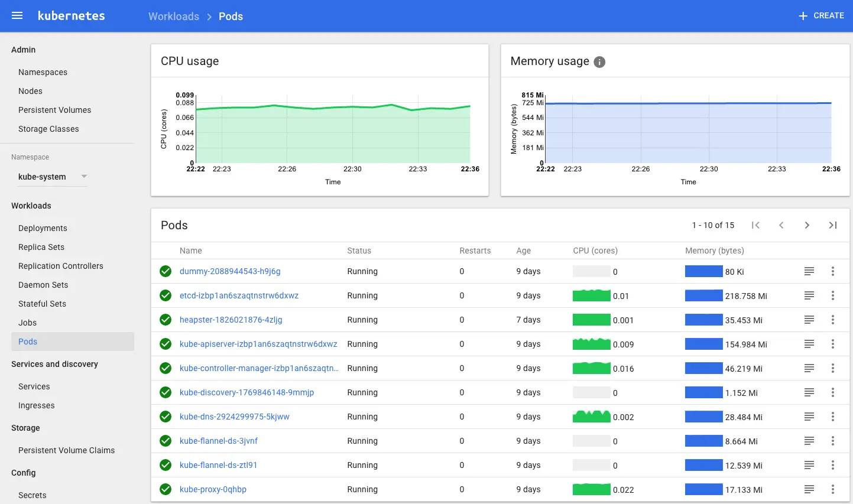This screenshot has height=504, width=853.
Task: Open actions menu for dummy-2088944543-h9j6g pod
Action: [x=833, y=271]
